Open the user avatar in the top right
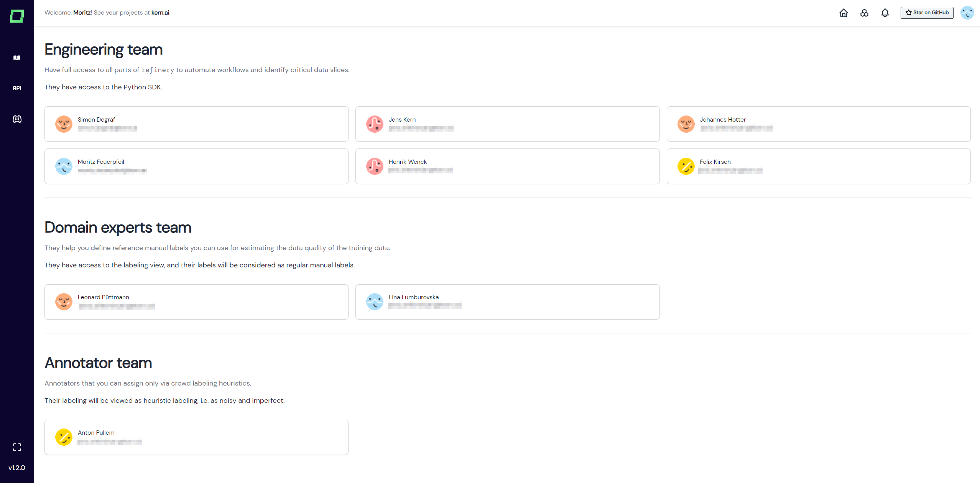 [x=967, y=13]
